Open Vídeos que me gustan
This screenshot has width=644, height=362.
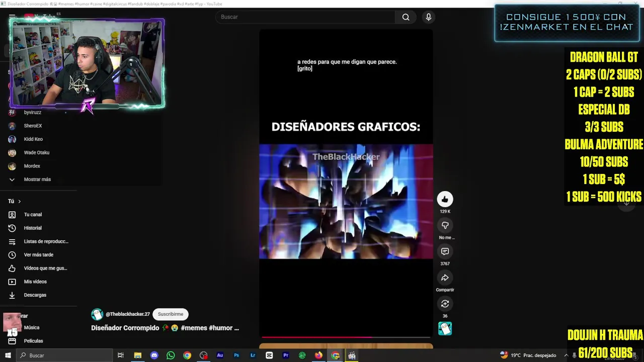[x=38, y=268]
